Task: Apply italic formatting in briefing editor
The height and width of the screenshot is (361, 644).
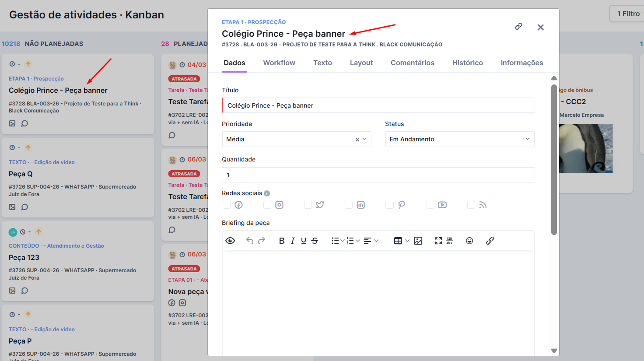Action: pos(293,241)
